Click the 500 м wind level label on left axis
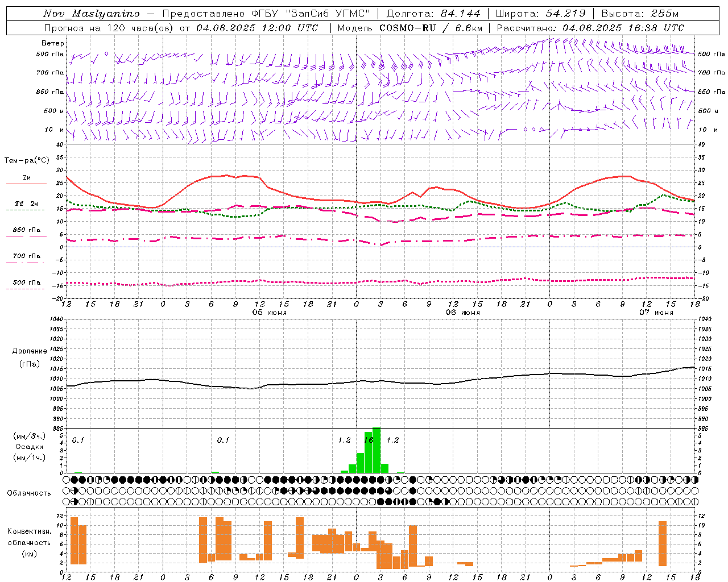This screenshot has height=582, width=728. click(54, 111)
